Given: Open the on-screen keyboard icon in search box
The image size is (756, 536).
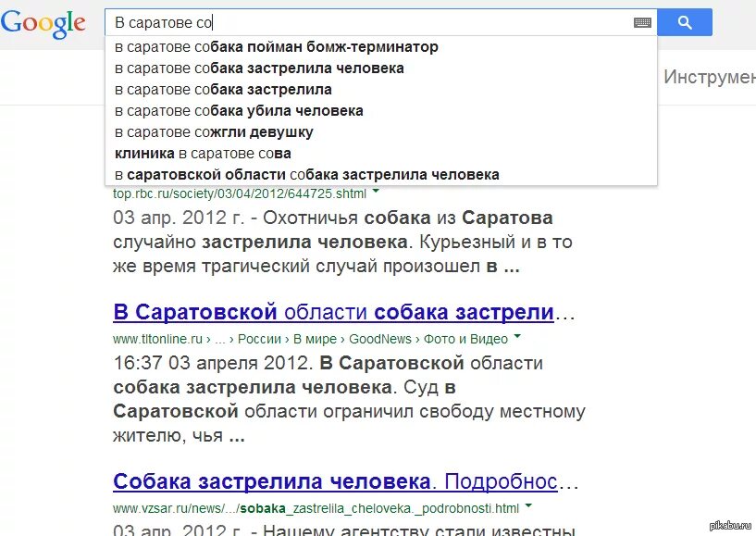Looking at the screenshot, I should (642, 22).
